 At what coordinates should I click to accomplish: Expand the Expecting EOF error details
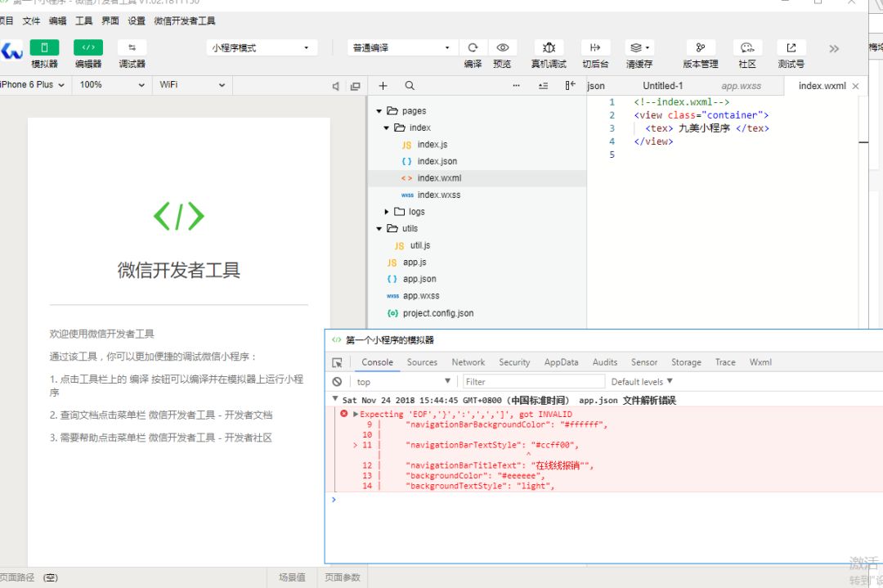pyautogui.click(x=356, y=414)
